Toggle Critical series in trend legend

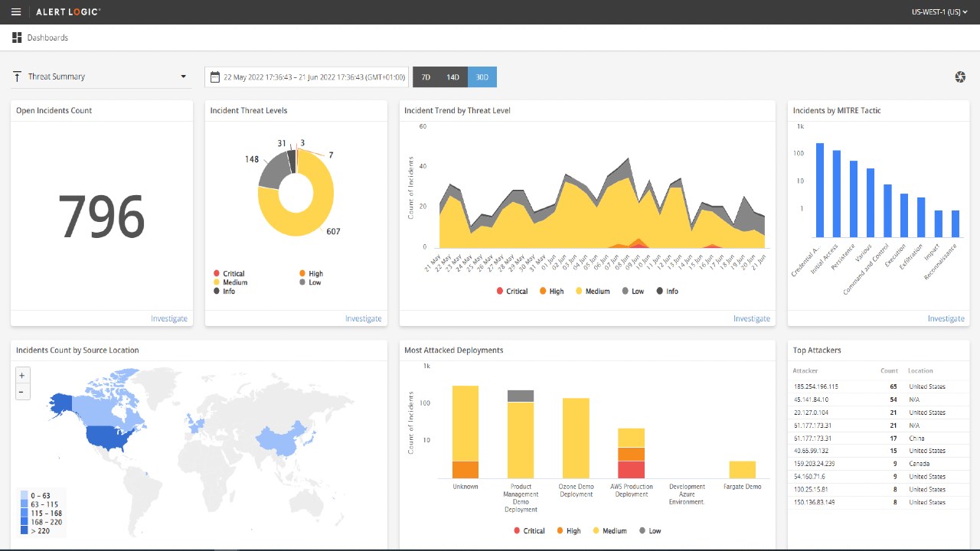coord(512,291)
